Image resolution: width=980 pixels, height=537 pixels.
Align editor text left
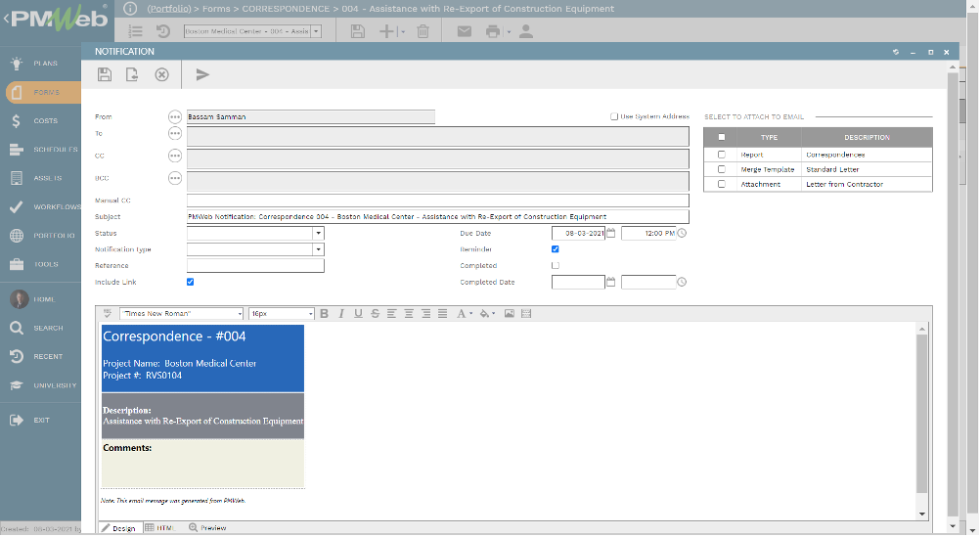click(x=392, y=314)
